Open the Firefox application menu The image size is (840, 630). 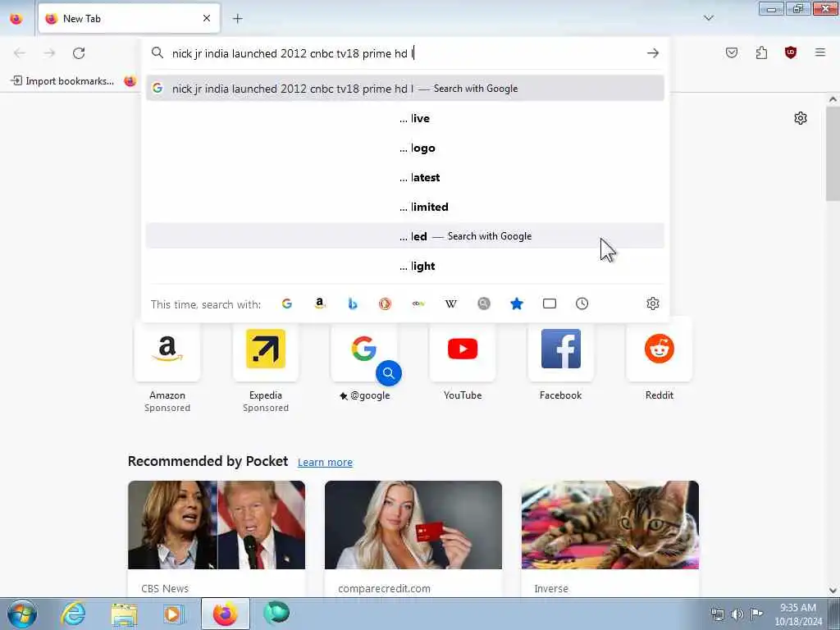(x=820, y=52)
